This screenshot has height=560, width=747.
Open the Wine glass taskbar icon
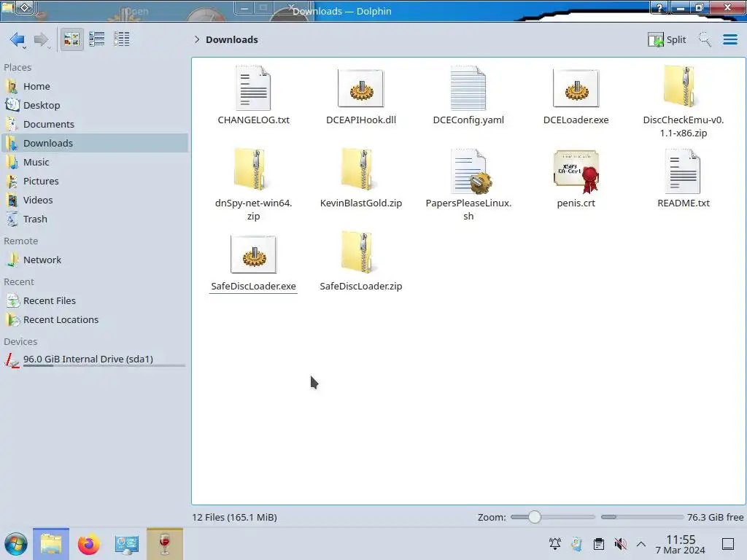click(x=164, y=544)
